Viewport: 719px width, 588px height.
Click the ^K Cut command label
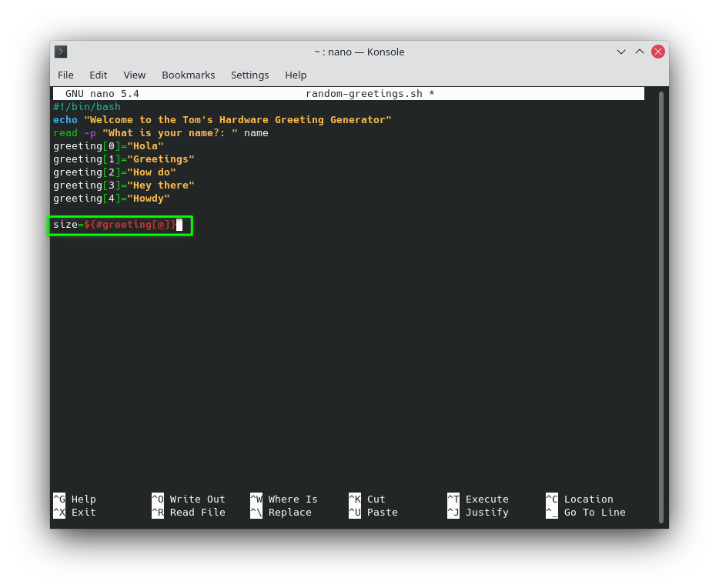(371, 499)
